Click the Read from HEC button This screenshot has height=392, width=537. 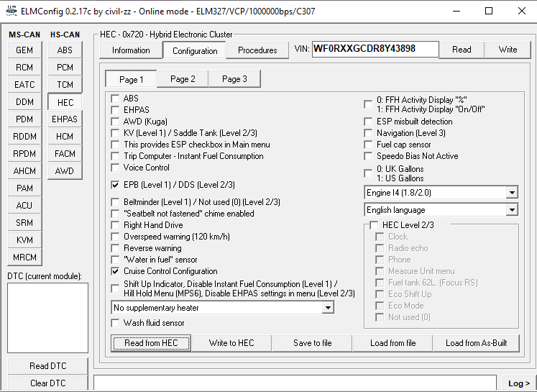(151, 343)
